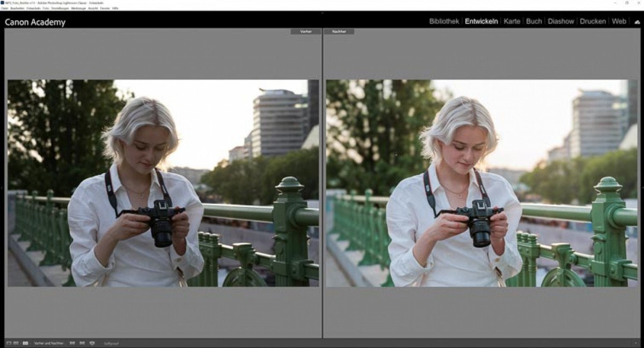This screenshot has width=644, height=348.
Task: Click the Canon Academy identity plate
Action: click(x=35, y=22)
